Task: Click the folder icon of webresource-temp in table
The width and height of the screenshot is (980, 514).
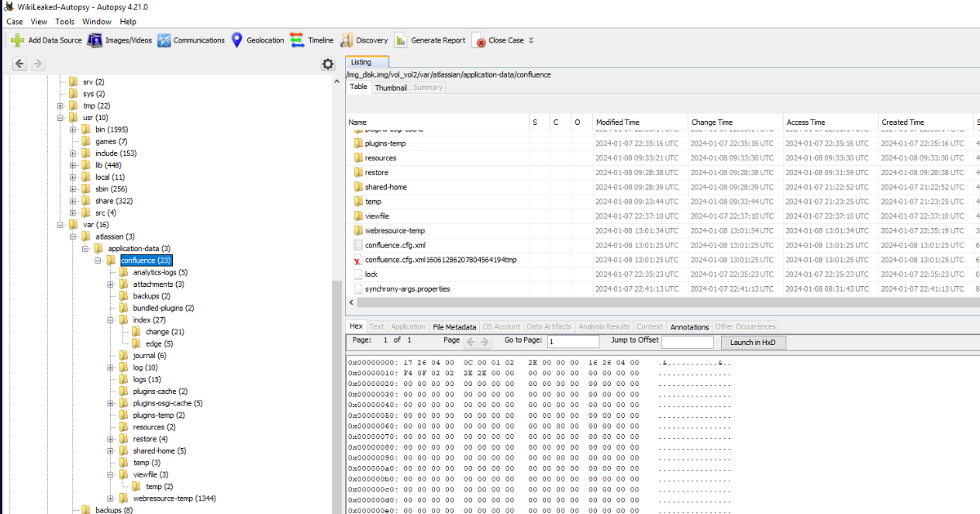Action: pyautogui.click(x=358, y=230)
